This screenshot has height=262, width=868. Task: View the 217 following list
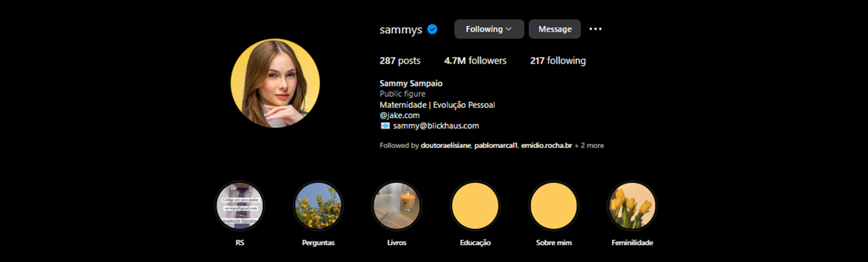click(558, 61)
